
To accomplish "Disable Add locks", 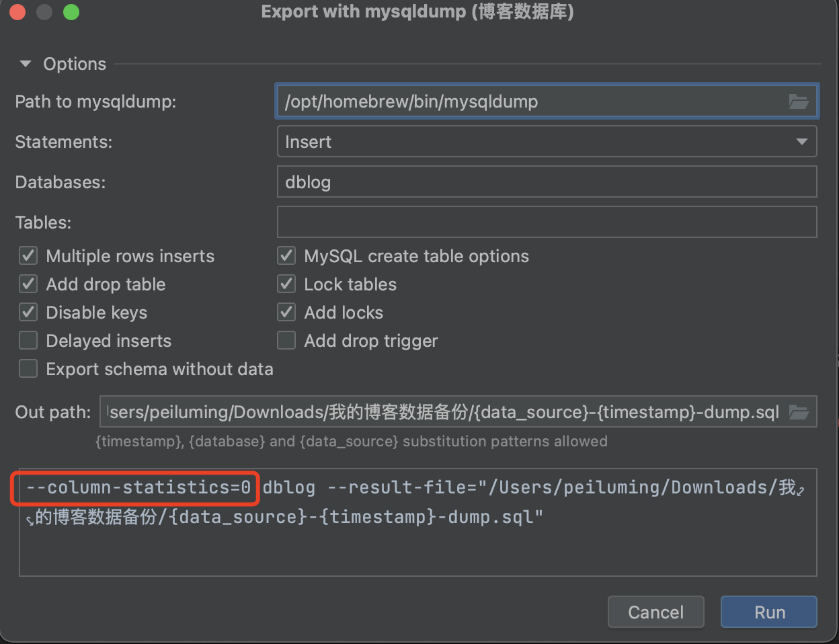I will point(286,312).
